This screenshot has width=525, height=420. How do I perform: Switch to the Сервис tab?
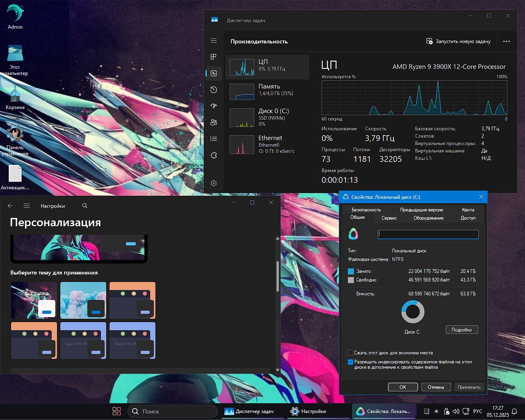[x=389, y=218]
